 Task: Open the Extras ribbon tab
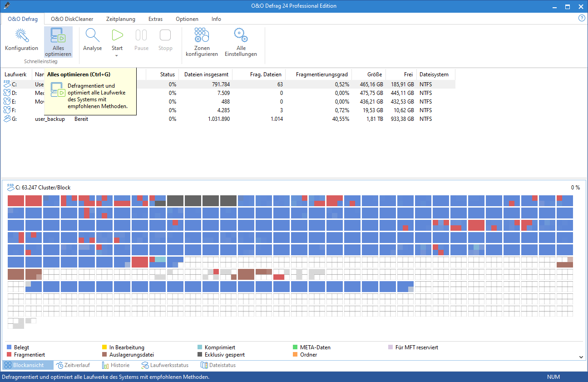[155, 19]
